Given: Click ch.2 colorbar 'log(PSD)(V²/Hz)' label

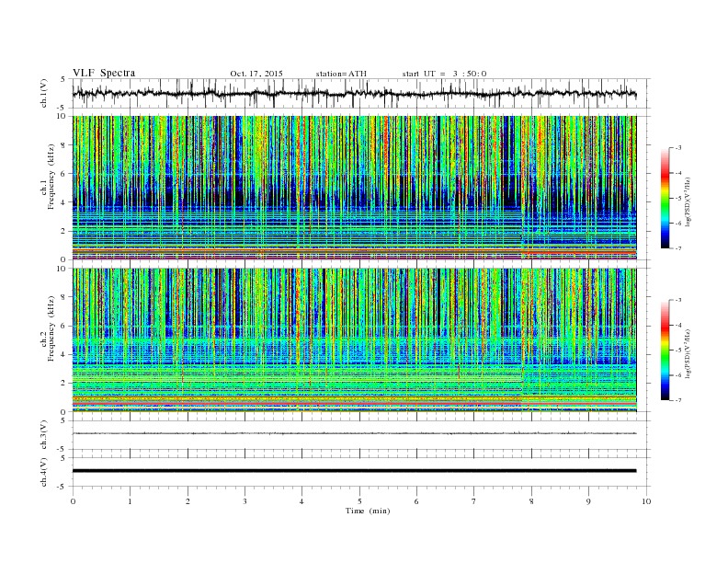Looking at the screenshot, I should click(688, 353).
